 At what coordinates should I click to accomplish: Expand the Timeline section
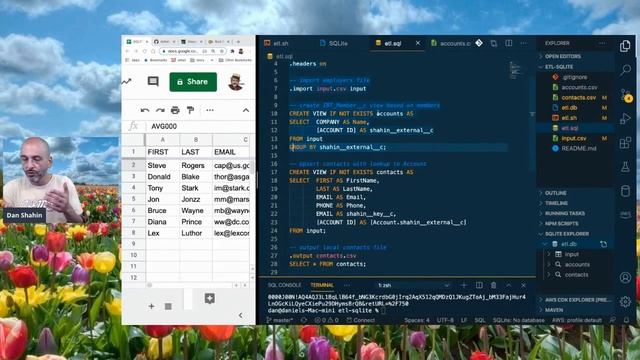point(556,203)
